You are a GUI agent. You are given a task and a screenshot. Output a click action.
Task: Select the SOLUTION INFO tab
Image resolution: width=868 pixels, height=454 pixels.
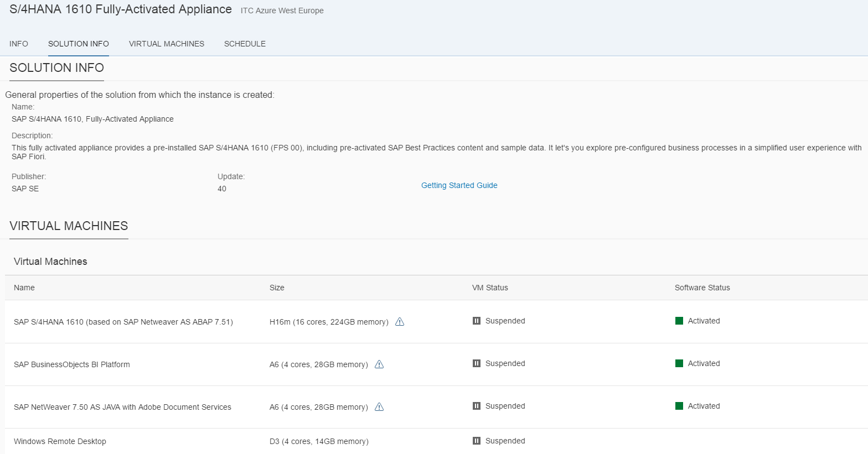[79, 44]
